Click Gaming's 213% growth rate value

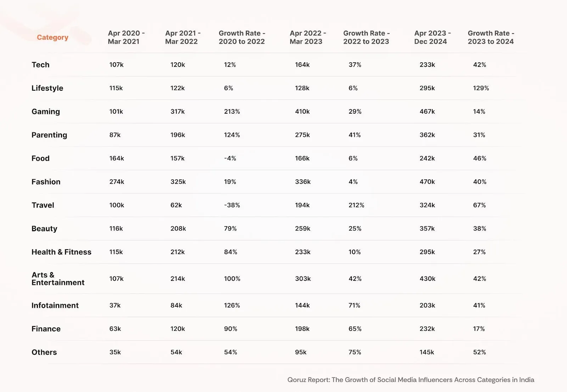click(x=232, y=112)
